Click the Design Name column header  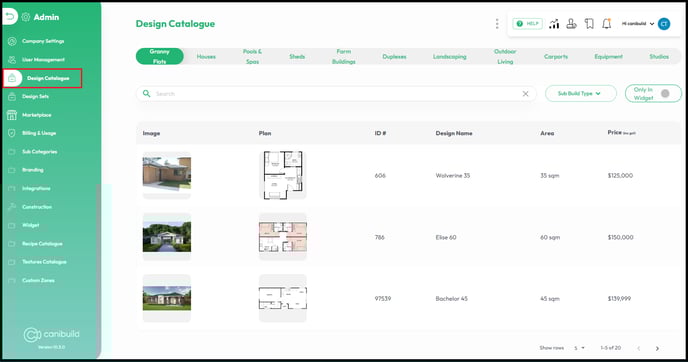(454, 133)
